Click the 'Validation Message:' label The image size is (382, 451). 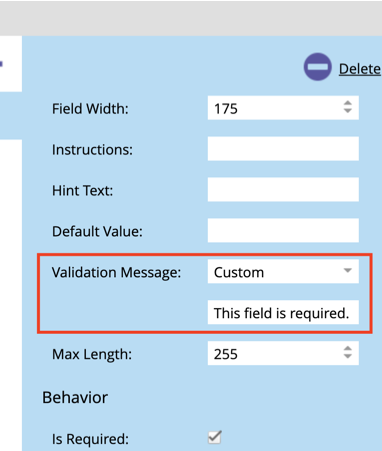116,272
